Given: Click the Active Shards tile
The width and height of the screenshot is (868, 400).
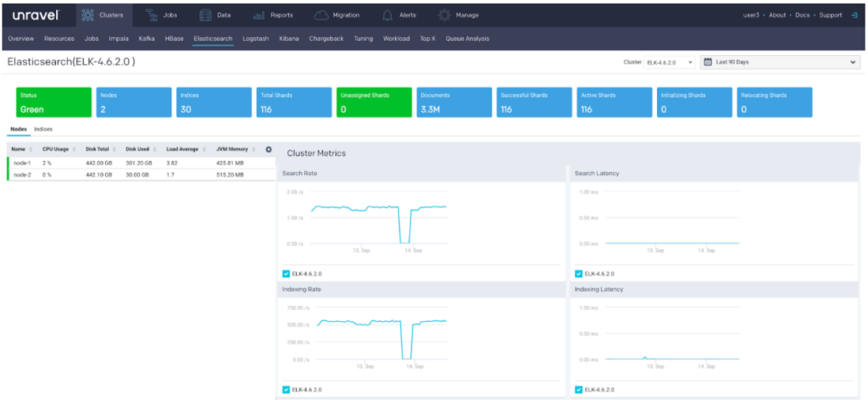Looking at the screenshot, I should pos(615,103).
